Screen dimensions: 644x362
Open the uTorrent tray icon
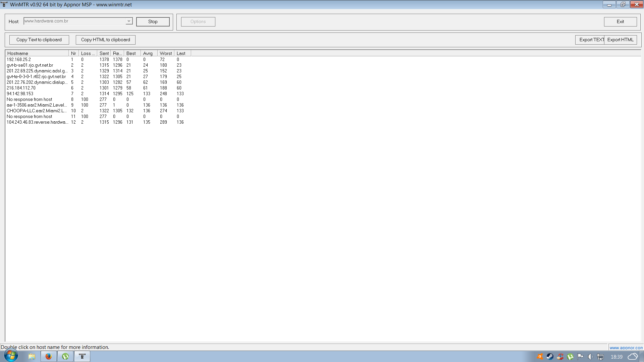pyautogui.click(x=570, y=357)
